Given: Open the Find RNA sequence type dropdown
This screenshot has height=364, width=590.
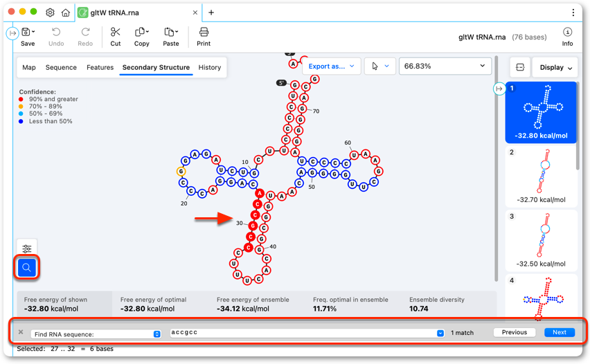Looking at the screenshot, I should click(96, 334).
